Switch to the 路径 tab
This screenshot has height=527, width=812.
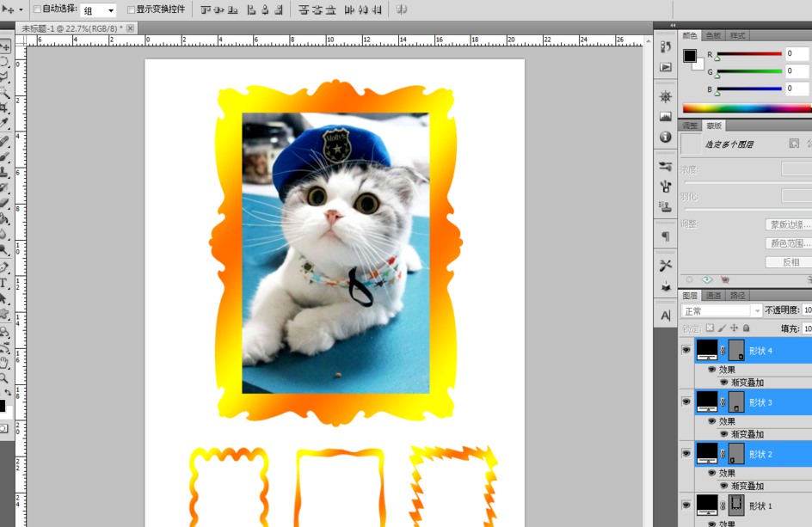pos(737,296)
